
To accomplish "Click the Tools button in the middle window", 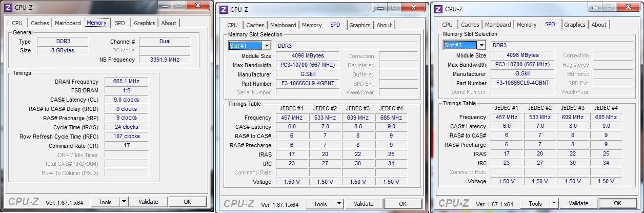I will pos(320,204).
